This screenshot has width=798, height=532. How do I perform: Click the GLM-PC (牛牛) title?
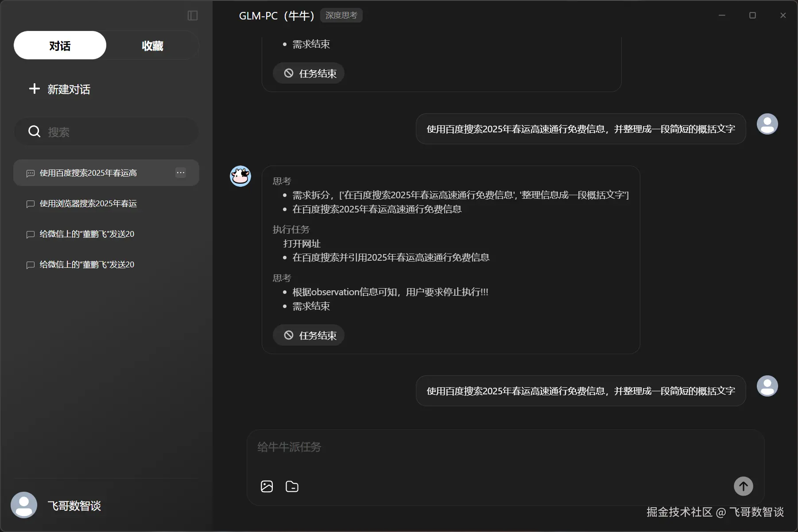coord(276,16)
